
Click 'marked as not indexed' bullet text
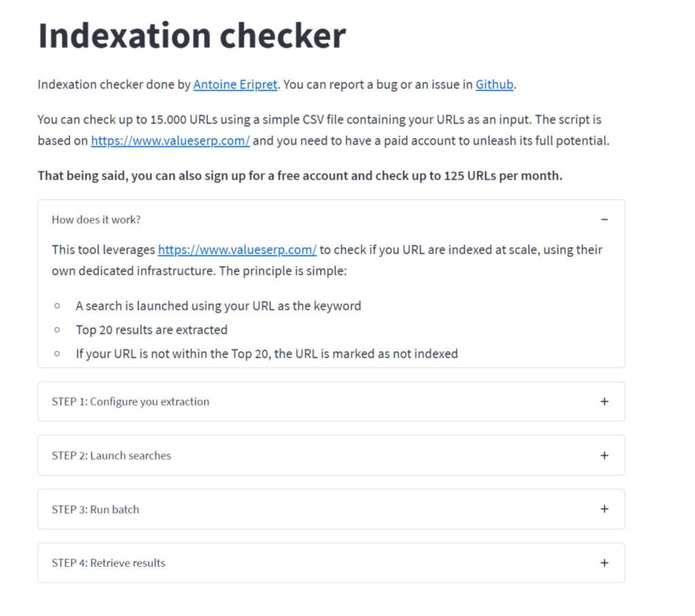pyautogui.click(x=267, y=353)
